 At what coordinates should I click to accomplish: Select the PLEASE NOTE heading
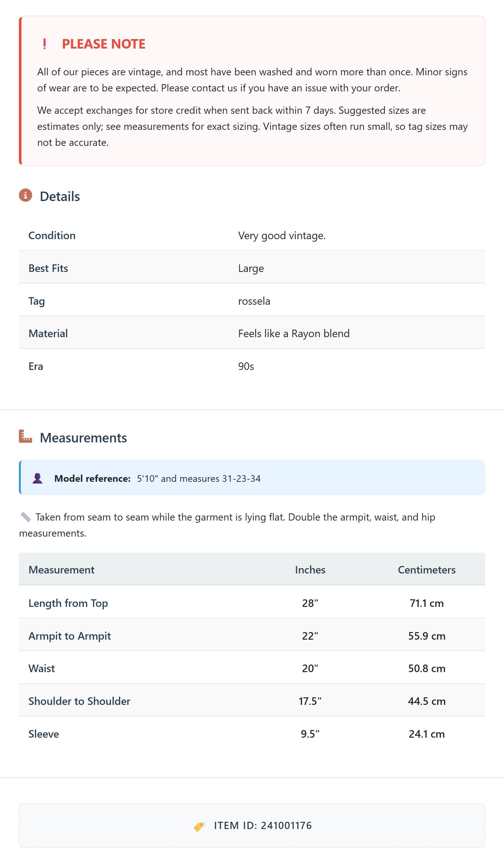click(x=104, y=44)
